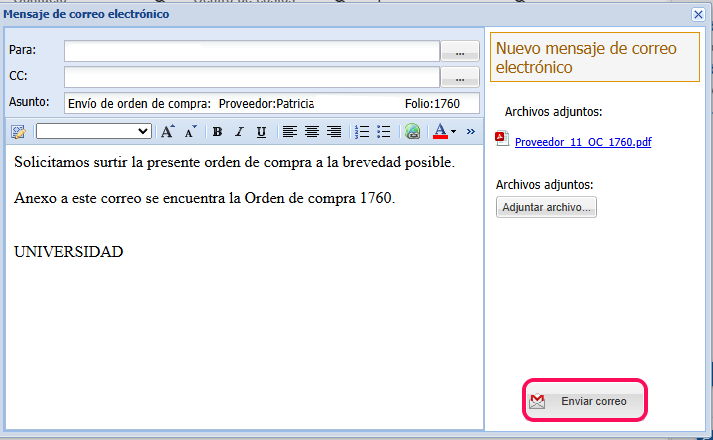Insert a bulleted list
This screenshot has width=713, height=440.
tap(384, 132)
